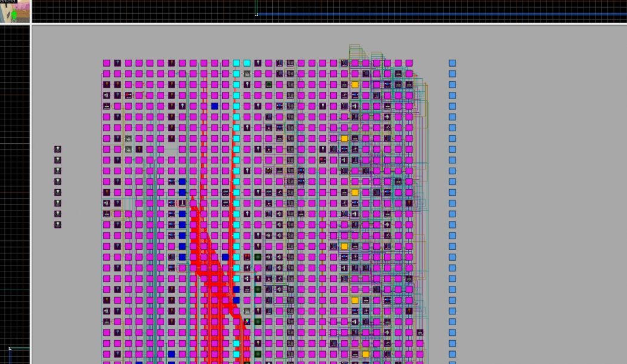Select top icon in isolated left column

[57, 149]
